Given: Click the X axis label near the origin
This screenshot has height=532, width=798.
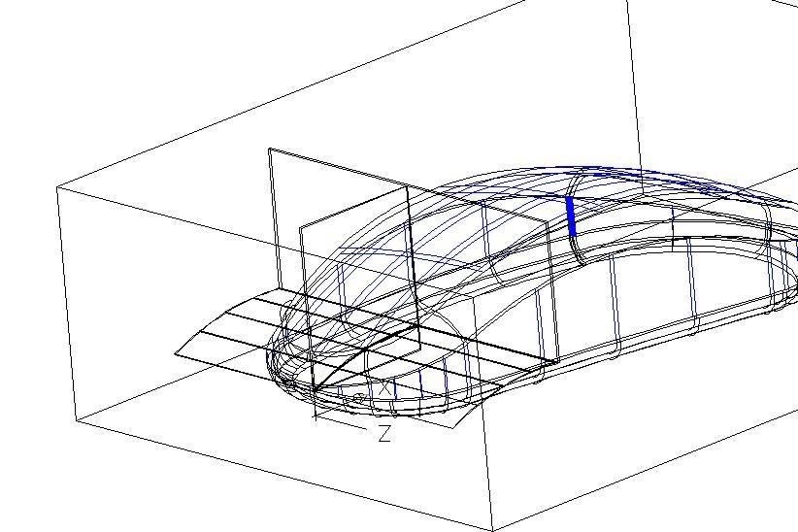Looking at the screenshot, I should (x=386, y=390).
